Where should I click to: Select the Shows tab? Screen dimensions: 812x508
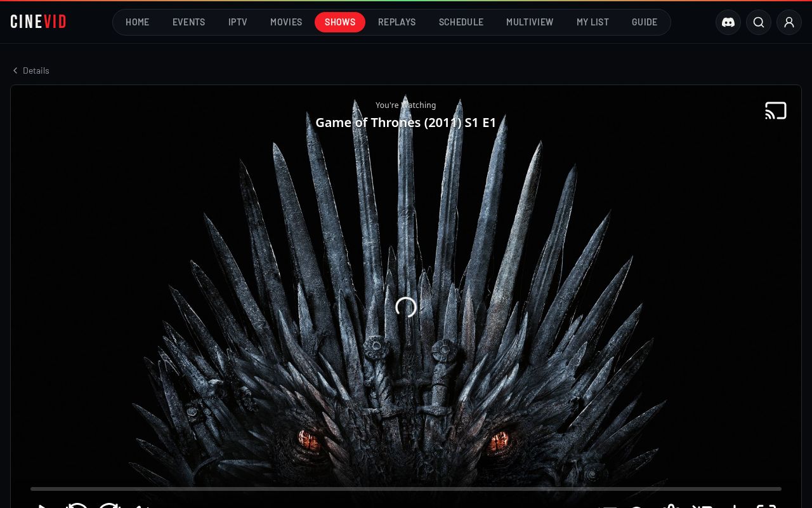(x=340, y=22)
